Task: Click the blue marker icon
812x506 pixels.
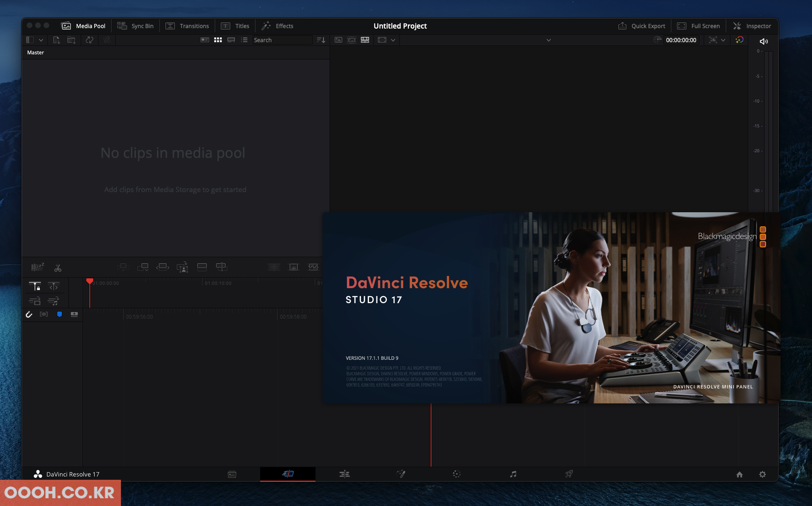Action: point(60,314)
